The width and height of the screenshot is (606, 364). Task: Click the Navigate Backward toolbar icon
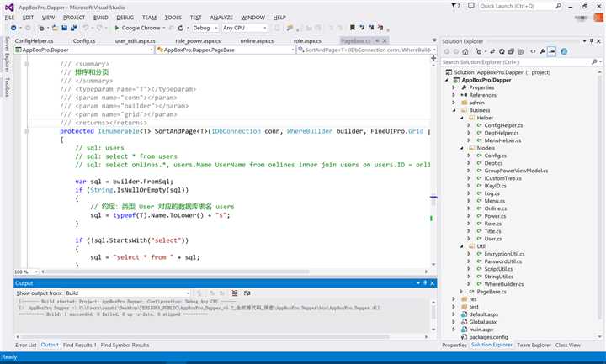tap(13, 28)
